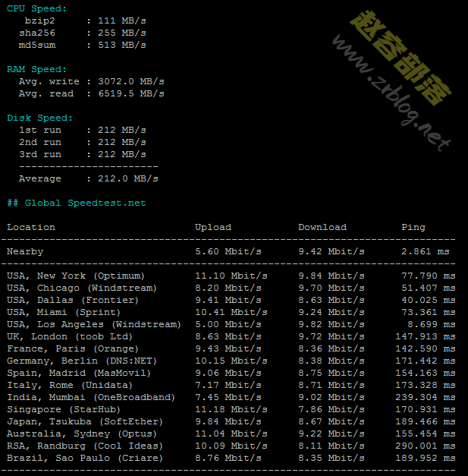Click 'USA, Chicago (Windstream)' location

click(x=82, y=288)
